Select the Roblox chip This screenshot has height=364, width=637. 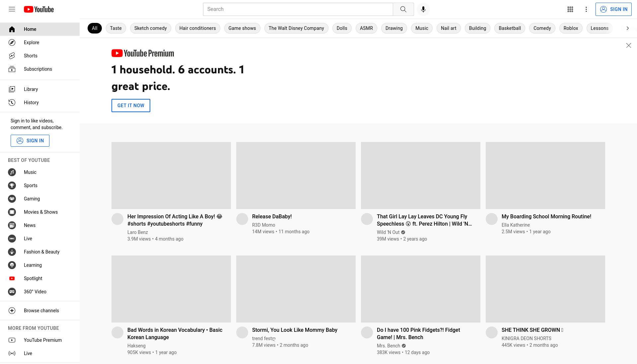571,28
